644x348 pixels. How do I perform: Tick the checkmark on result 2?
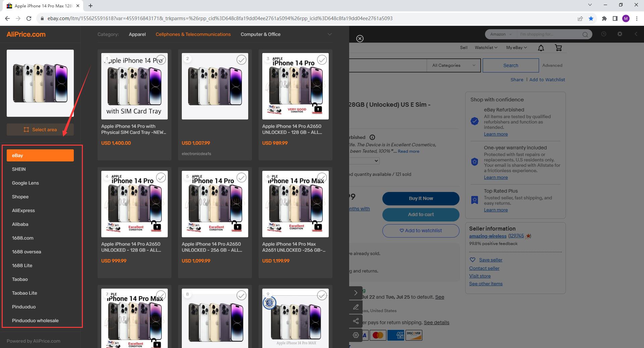241,60
